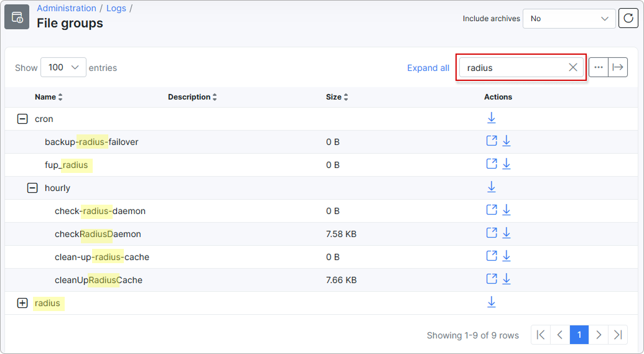The height and width of the screenshot is (354, 644).
Task: Open backup-radius-failover log in viewer
Action: 492,141
